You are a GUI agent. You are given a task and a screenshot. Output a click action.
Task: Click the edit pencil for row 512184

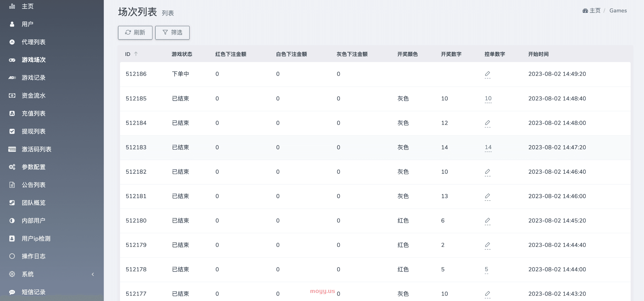tap(488, 123)
